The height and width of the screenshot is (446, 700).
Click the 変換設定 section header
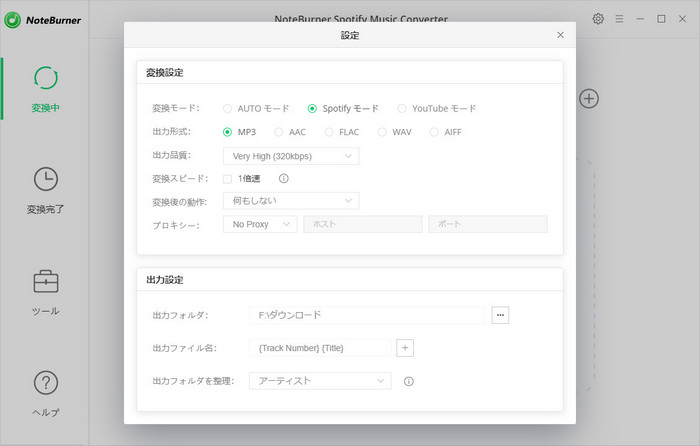tap(165, 72)
